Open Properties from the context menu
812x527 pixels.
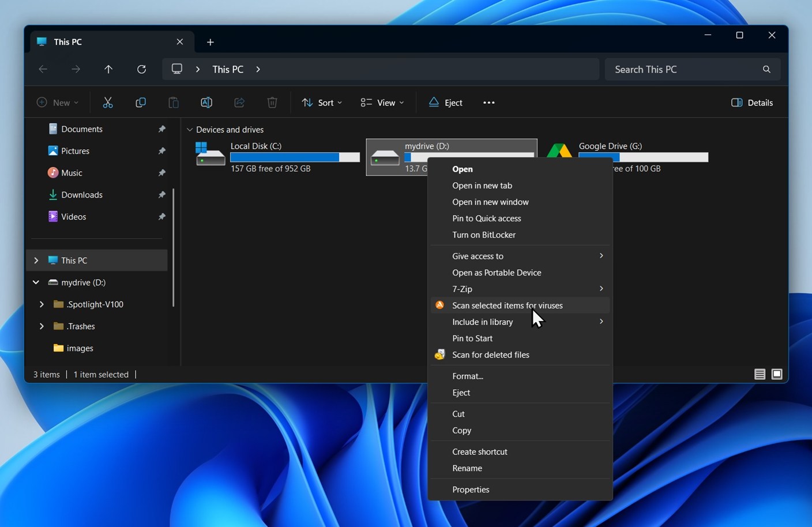click(520, 490)
